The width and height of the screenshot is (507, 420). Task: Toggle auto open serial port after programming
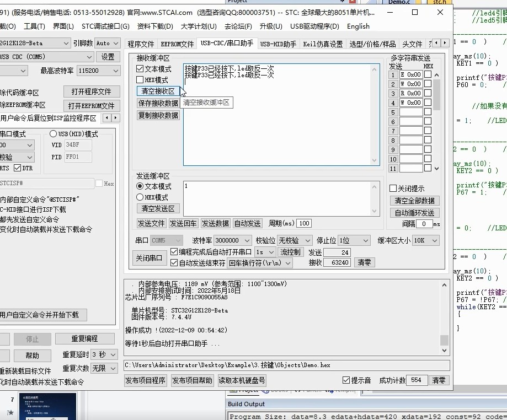click(174, 252)
